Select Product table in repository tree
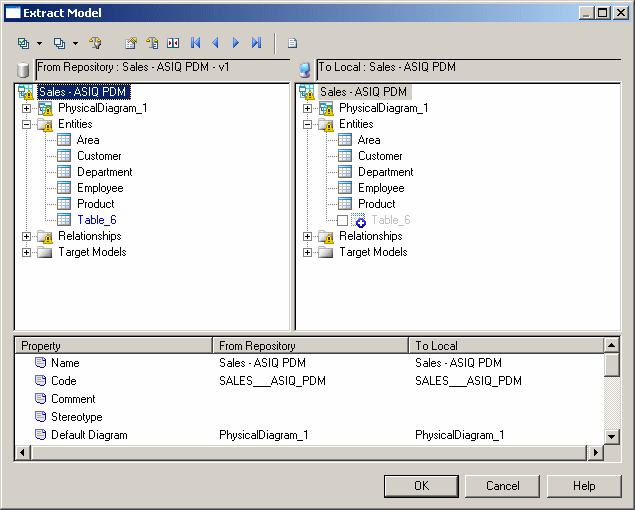The width and height of the screenshot is (635, 510). (96, 204)
